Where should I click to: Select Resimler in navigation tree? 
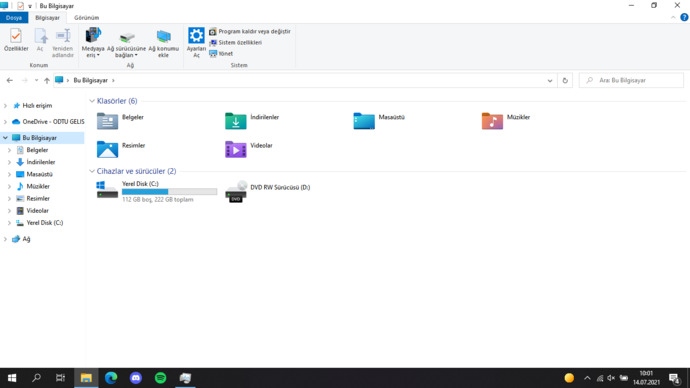[x=38, y=198]
